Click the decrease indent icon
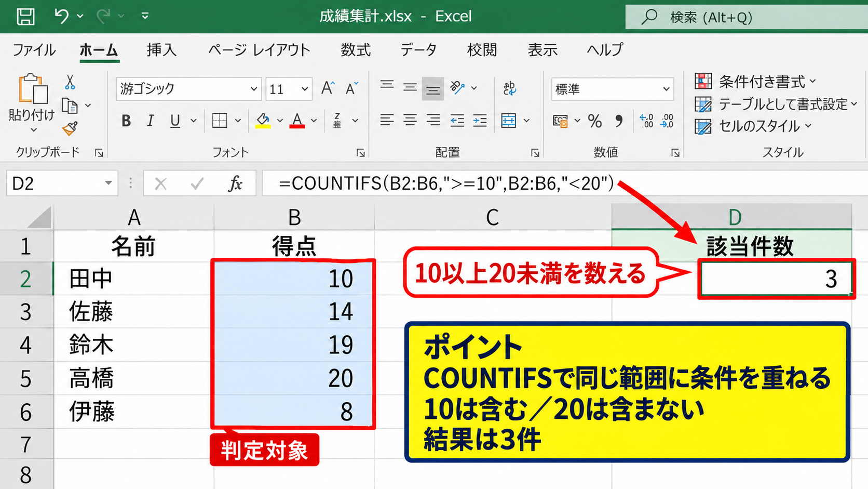This screenshot has height=489, width=868. click(x=457, y=121)
